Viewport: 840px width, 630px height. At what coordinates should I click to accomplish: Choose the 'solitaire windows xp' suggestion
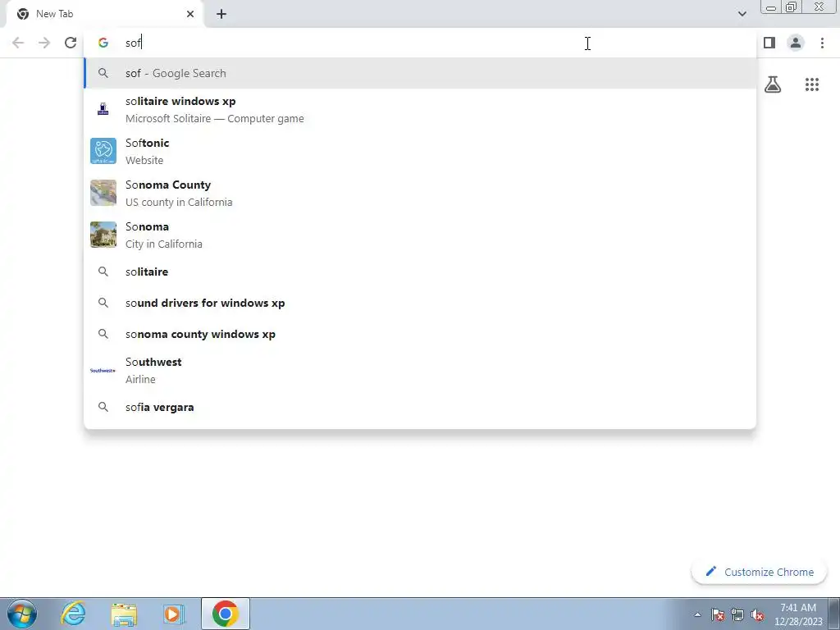(420, 109)
